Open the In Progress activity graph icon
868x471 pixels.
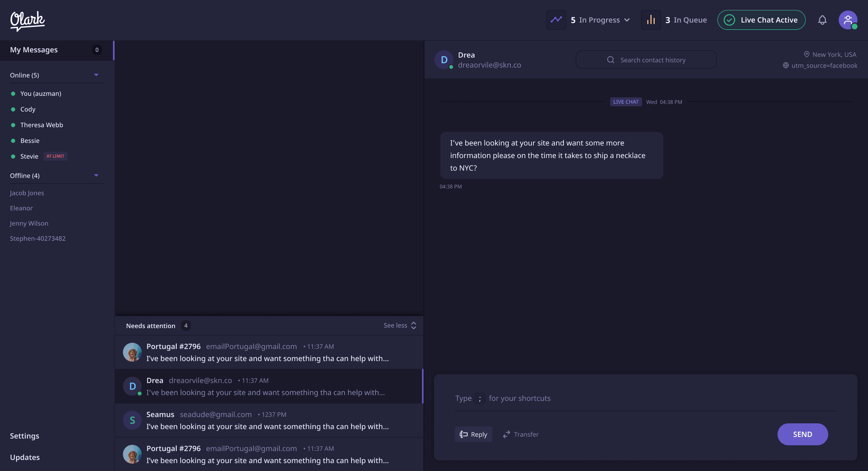(x=556, y=20)
